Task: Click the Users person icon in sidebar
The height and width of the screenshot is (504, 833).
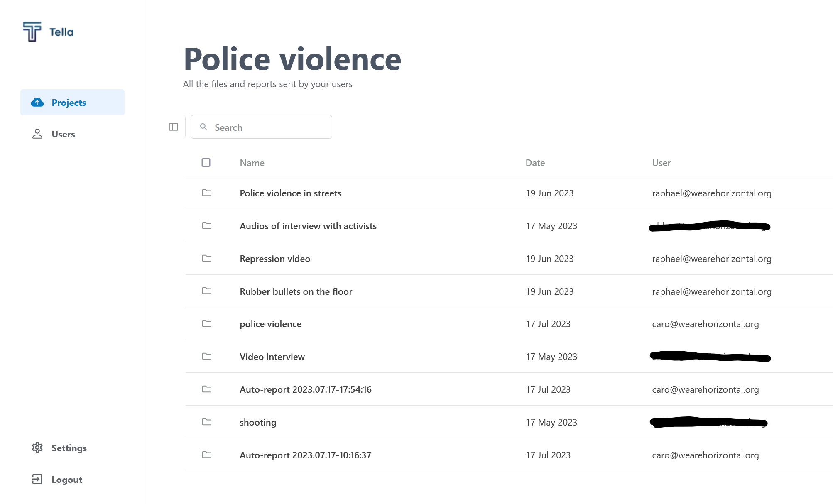Action: tap(37, 134)
